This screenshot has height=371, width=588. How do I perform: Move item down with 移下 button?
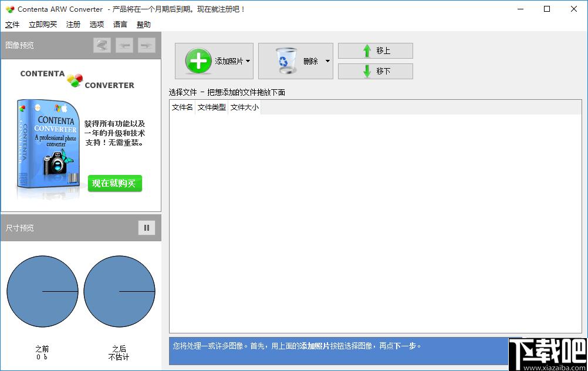(x=376, y=71)
